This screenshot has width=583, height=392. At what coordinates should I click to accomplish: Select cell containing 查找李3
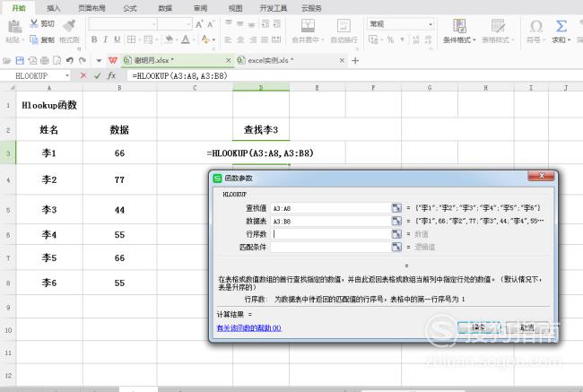[261, 129]
